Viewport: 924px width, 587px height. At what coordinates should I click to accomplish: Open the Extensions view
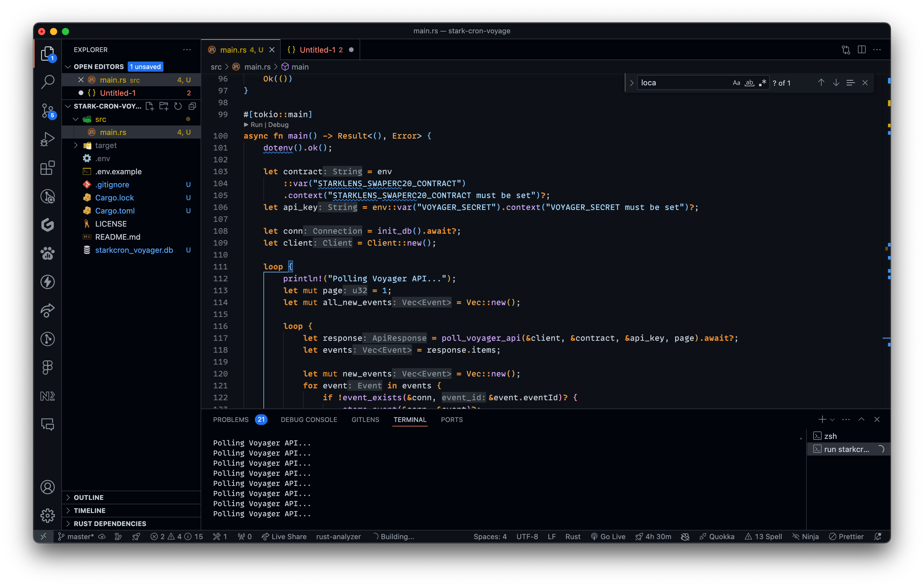(48, 168)
